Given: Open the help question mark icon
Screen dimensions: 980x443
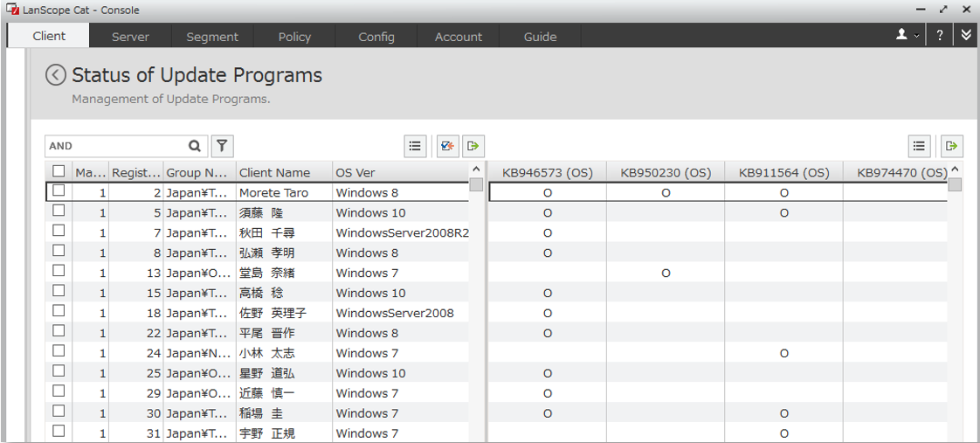Looking at the screenshot, I should 940,36.
